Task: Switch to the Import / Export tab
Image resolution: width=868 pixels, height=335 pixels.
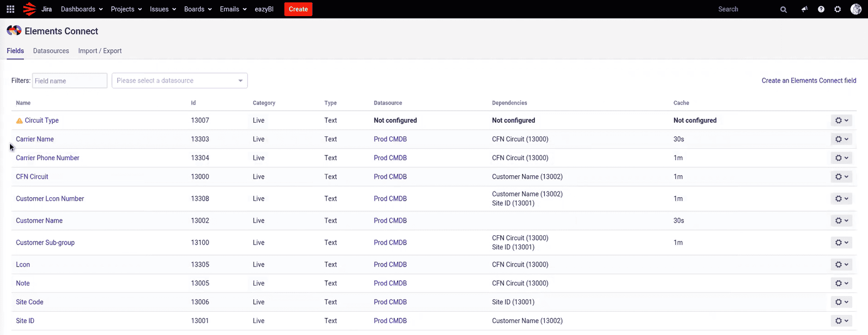Action: pos(100,51)
